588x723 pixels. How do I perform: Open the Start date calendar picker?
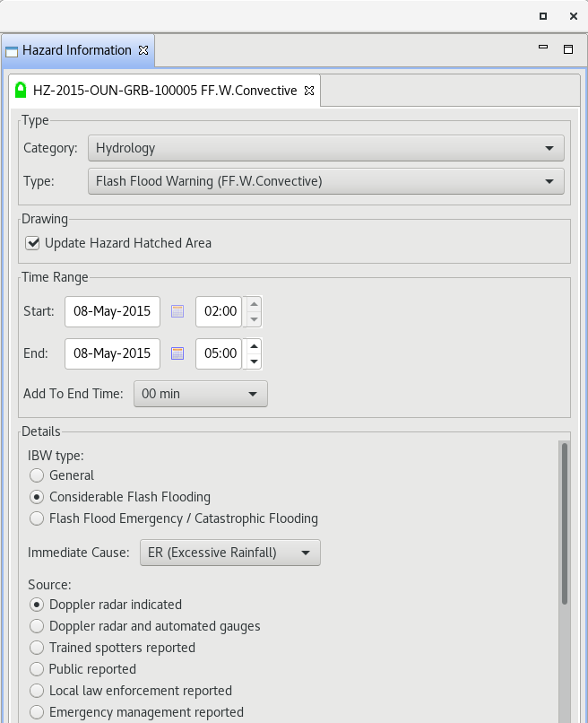click(x=177, y=311)
